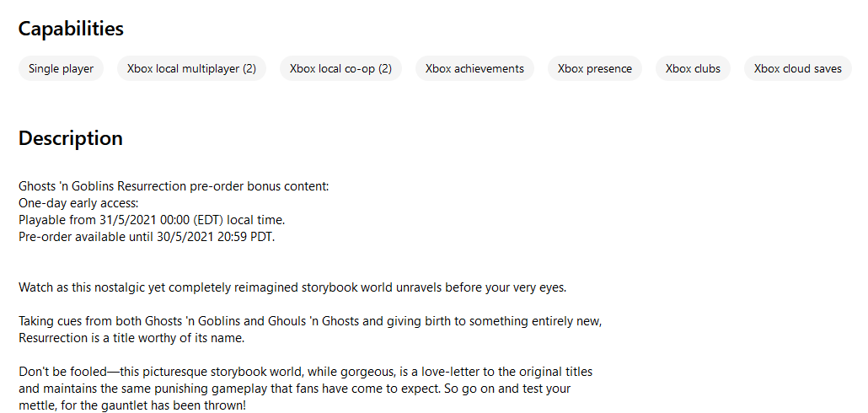Click the Capabilities section heading
The image size is (868, 413).
coord(71,29)
